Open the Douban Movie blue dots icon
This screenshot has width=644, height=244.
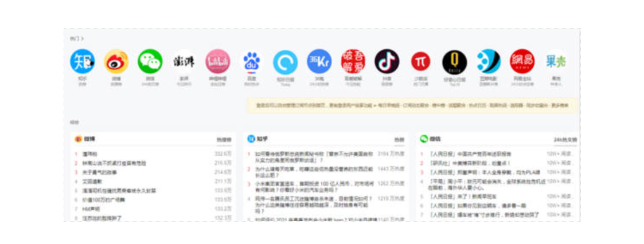489,61
